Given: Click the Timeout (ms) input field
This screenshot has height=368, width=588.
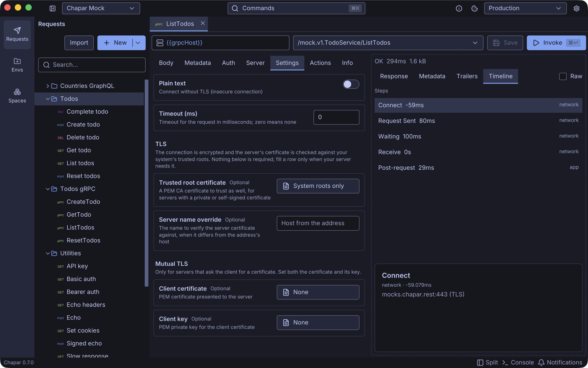Looking at the screenshot, I should pos(336,117).
